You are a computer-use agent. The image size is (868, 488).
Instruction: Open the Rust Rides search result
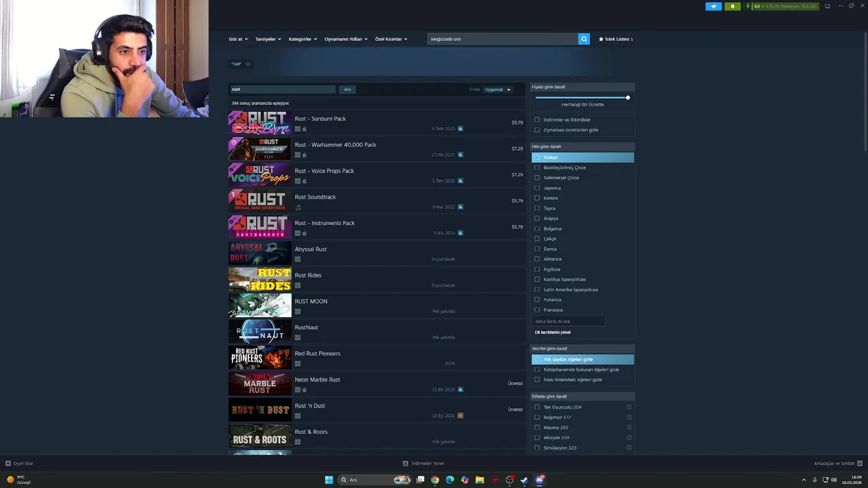[376, 279]
